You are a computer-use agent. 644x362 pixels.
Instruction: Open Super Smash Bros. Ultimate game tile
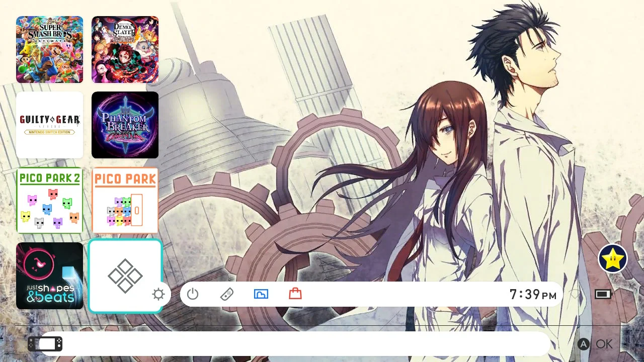click(49, 49)
